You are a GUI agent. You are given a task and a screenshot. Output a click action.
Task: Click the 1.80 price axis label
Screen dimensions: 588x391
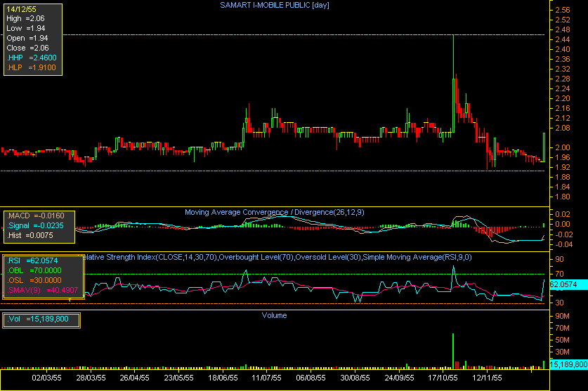(563, 197)
